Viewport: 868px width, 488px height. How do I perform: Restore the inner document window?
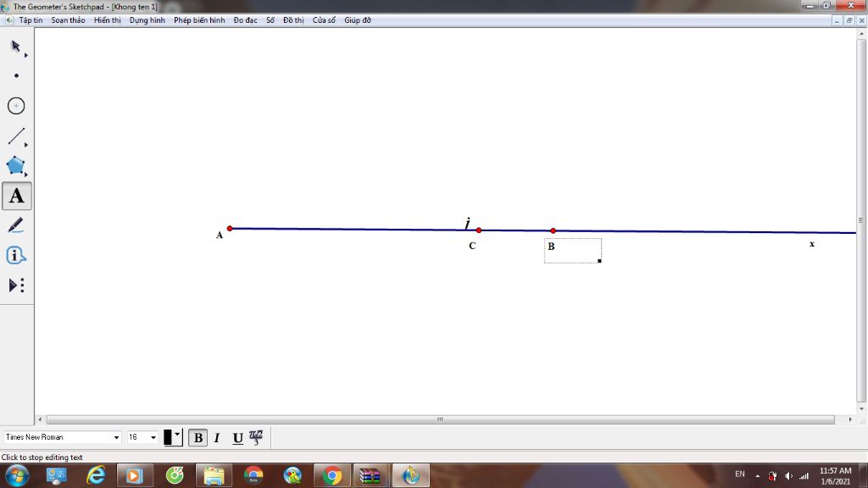pyautogui.click(x=849, y=20)
